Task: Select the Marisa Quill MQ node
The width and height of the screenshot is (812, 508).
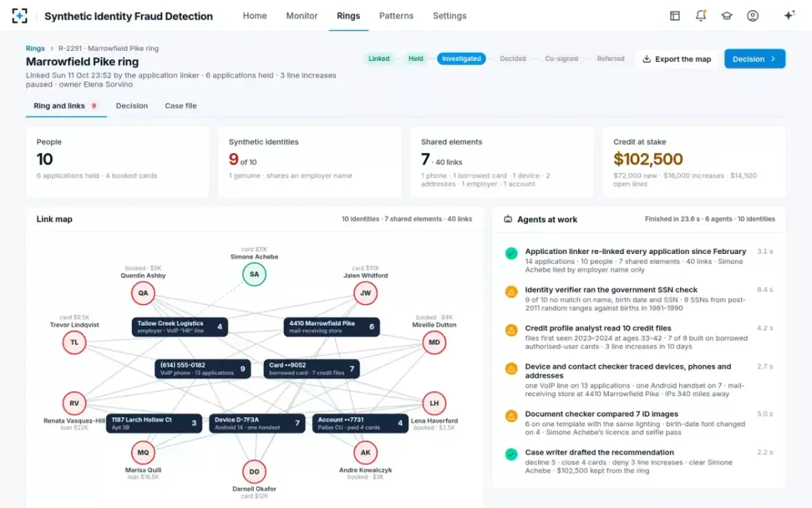Action: tap(143, 452)
